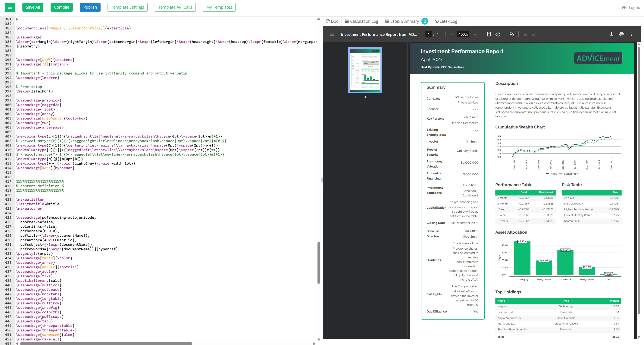Screen dimensions: 644x345
Task: Click the Compile button
Action: coord(61,7)
